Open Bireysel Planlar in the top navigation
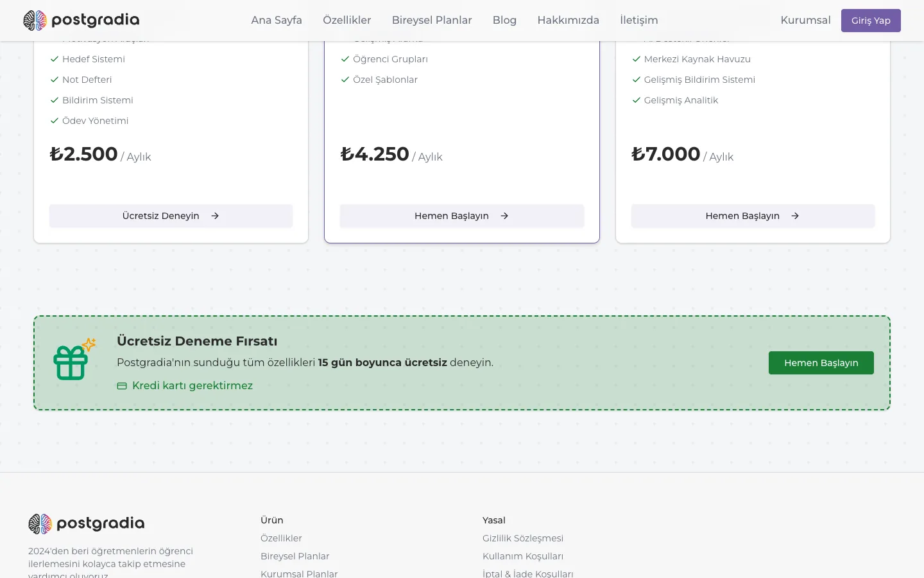Image resolution: width=924 pixels, height=578 pixels. [x=432, y=20]
